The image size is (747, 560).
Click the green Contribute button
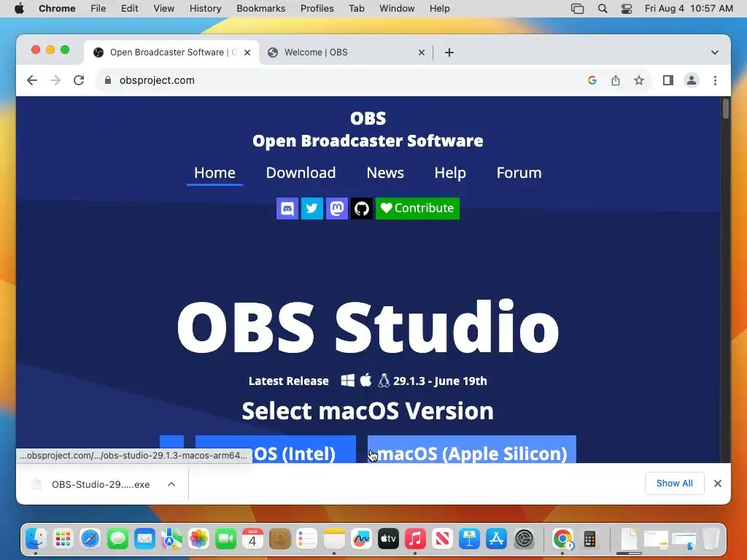(418, 209)
